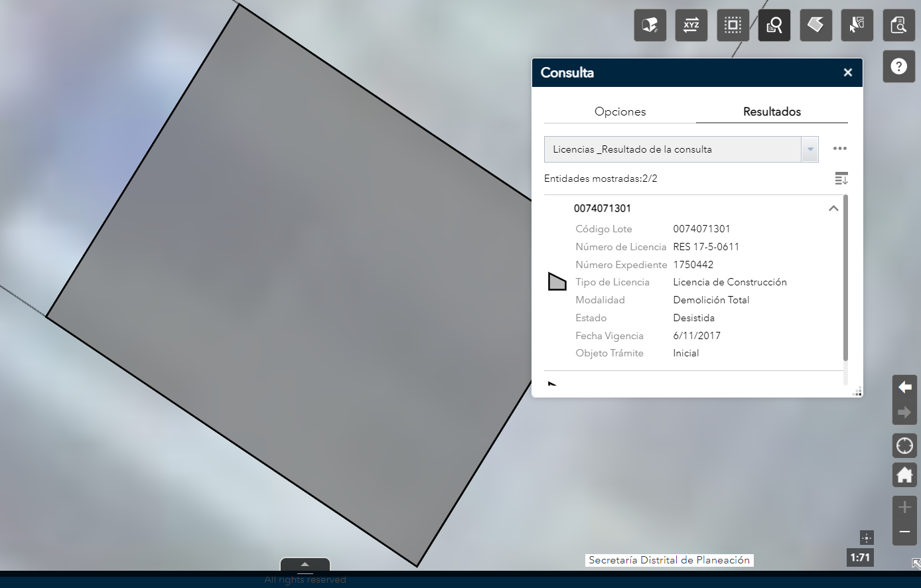This screenshot has height=588, width=921.
Task: Go to the home map extent
Action: click(904, 475)
